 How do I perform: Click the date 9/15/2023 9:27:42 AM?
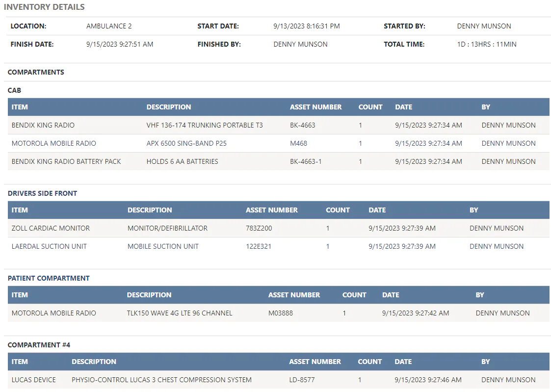416,314
